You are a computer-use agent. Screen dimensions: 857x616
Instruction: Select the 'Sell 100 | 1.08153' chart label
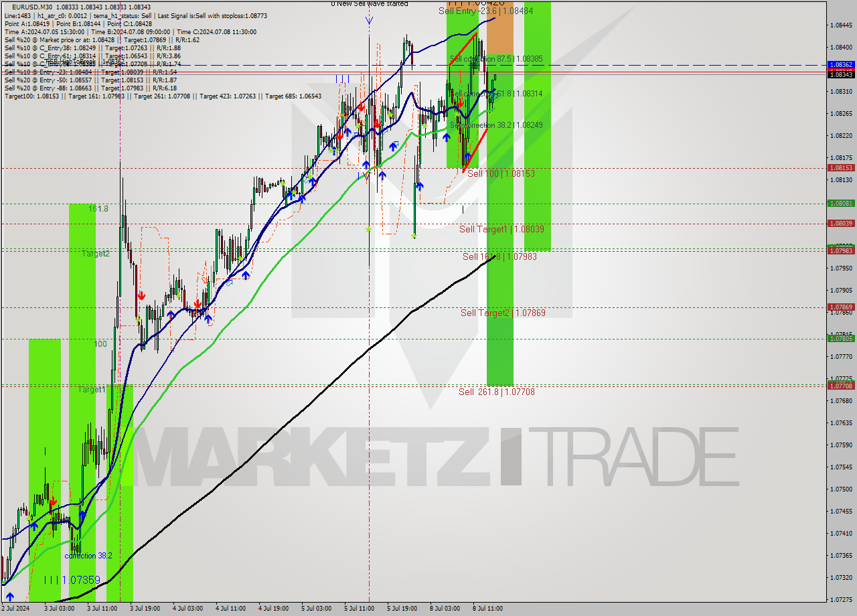tap(501, 173)
